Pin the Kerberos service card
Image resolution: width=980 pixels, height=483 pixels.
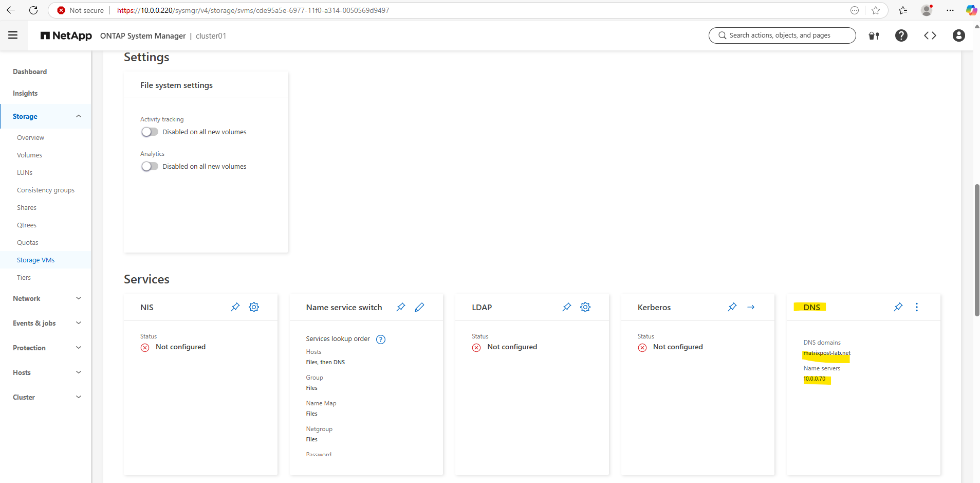(x=732, y=307)
